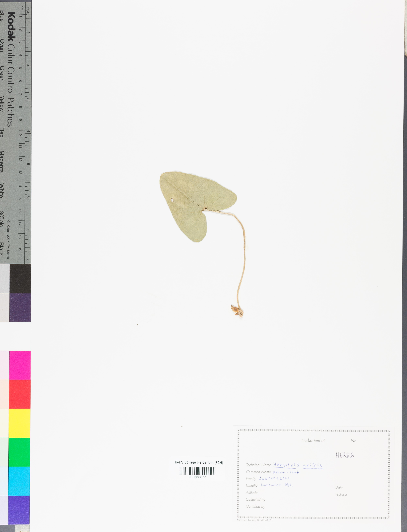The image size is (407, 532).
Task: Click the red color patch
Action: click(x=20, y=394)
